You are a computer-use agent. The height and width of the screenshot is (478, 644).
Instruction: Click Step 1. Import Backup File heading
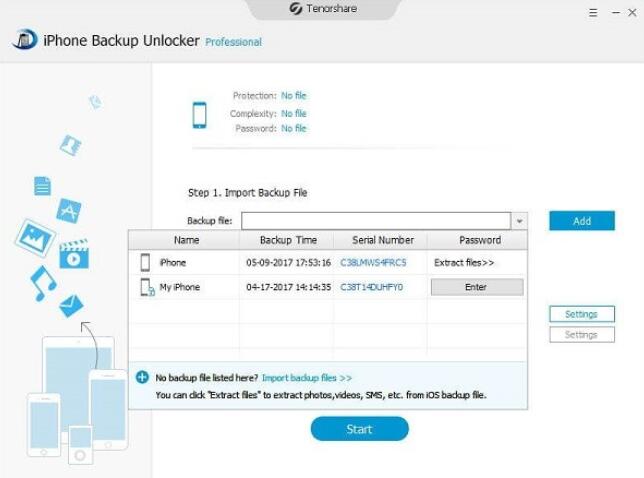(248, 193)
